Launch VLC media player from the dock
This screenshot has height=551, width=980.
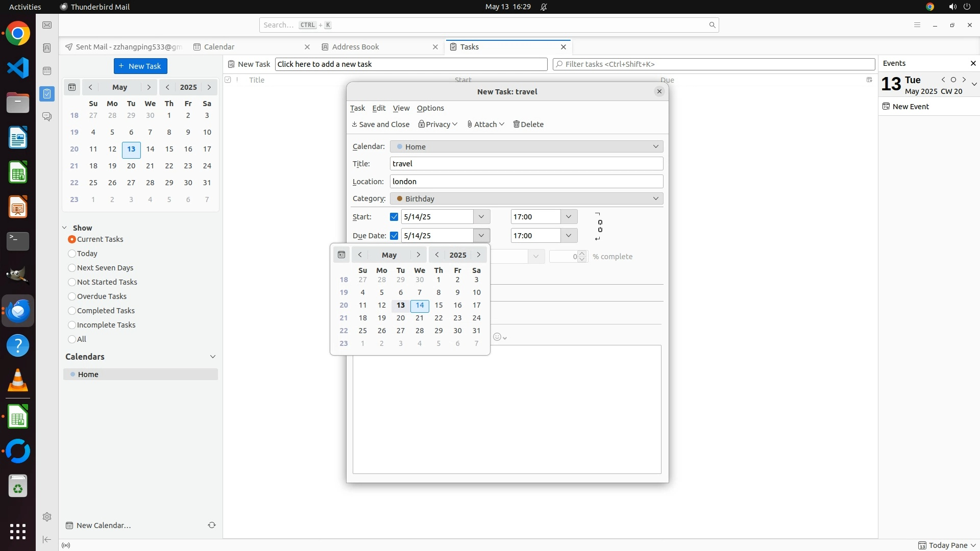(18, 381)
